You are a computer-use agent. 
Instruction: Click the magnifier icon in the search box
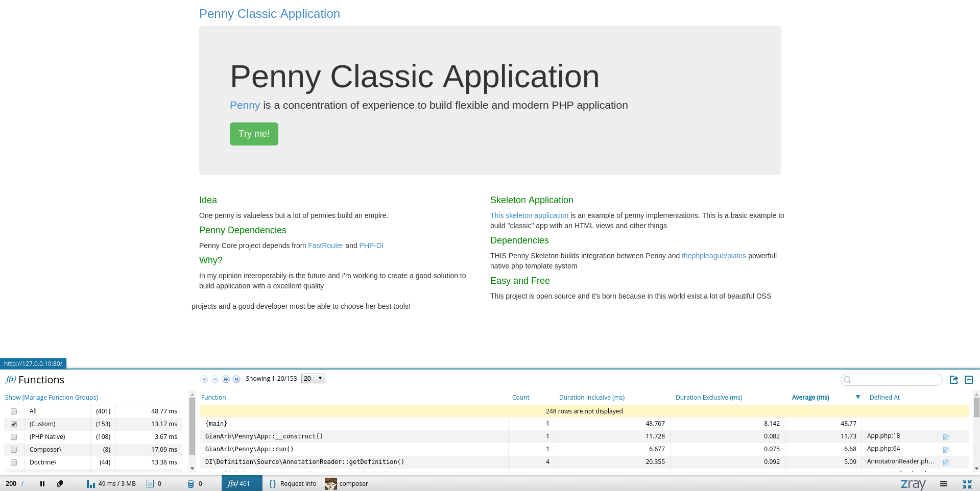tap(848, 380)
